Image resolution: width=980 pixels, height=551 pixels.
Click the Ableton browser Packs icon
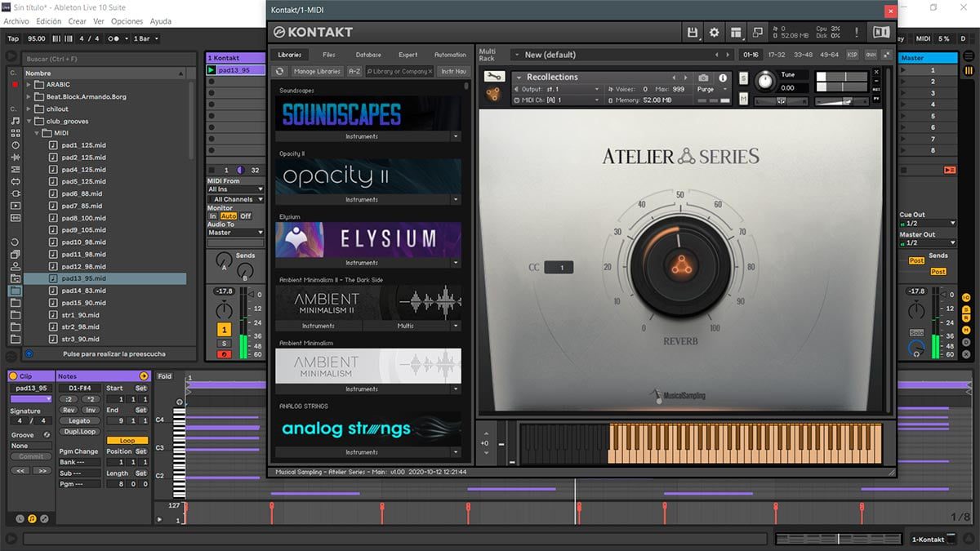16,255
